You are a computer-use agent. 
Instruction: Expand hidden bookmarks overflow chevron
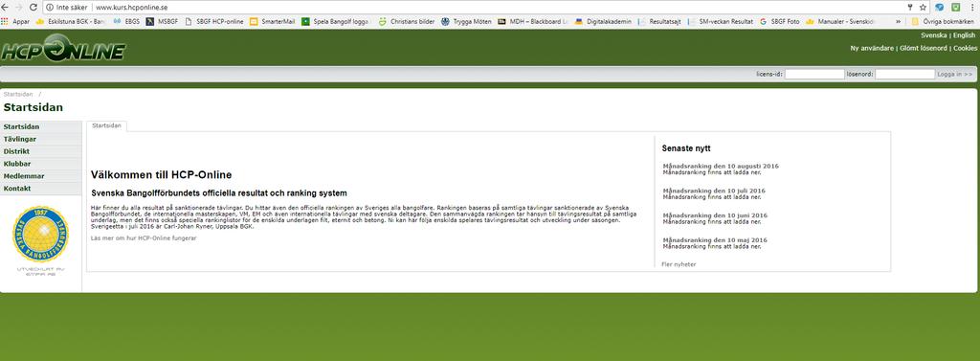(898, 21)
